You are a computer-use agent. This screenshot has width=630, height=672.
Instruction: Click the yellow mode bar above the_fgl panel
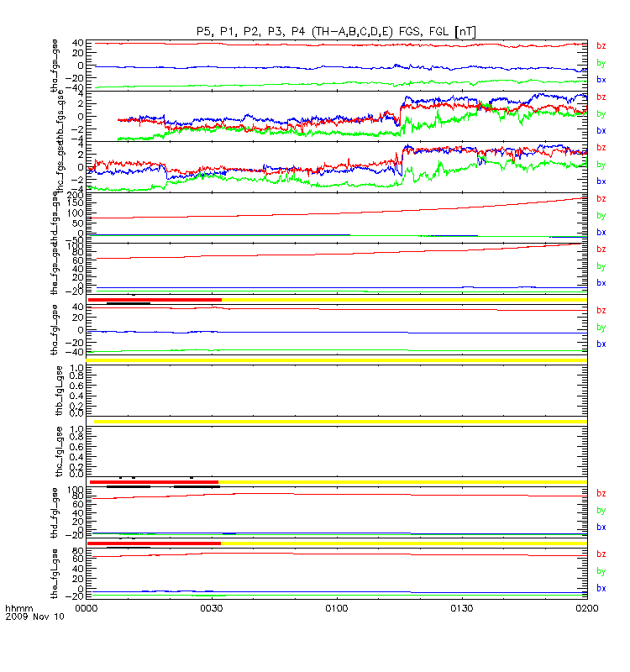pos(404,543)
